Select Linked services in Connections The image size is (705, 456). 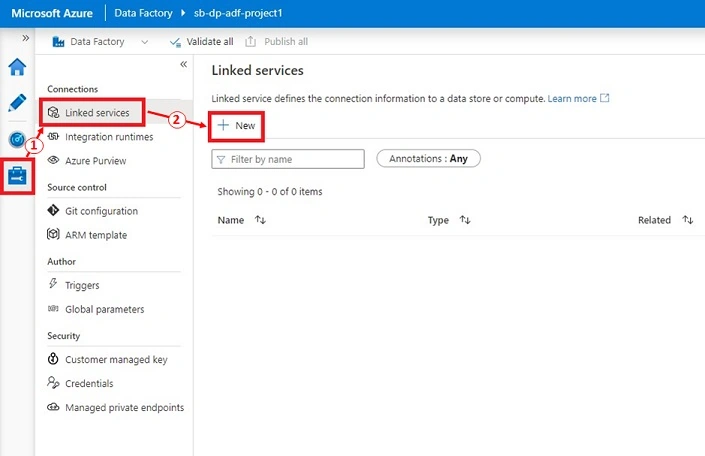(93, 112)
